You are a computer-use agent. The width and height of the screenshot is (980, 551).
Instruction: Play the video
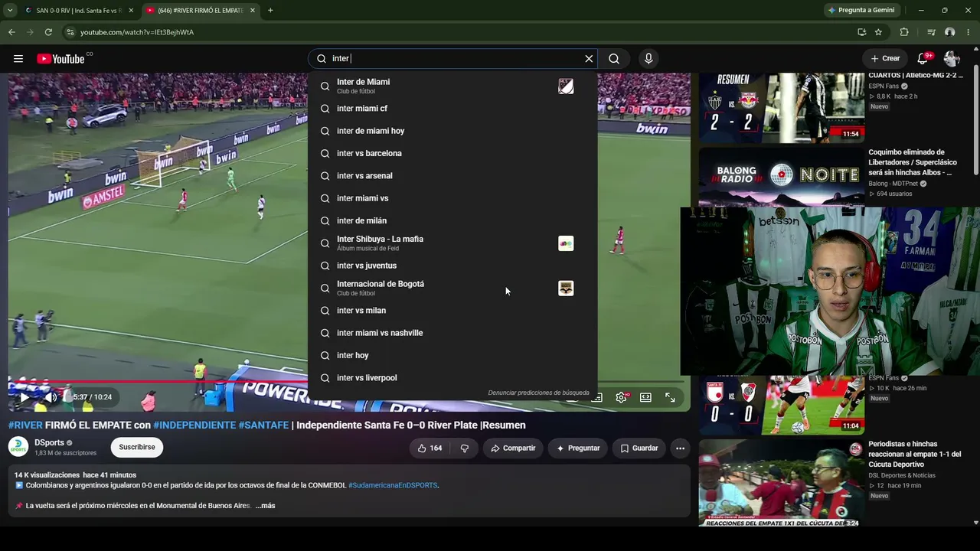pyautogui.click(x=24, y=397)
